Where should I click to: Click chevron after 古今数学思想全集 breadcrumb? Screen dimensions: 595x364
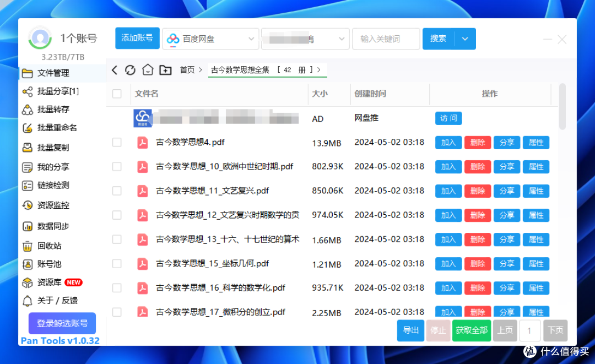point(319,70)
